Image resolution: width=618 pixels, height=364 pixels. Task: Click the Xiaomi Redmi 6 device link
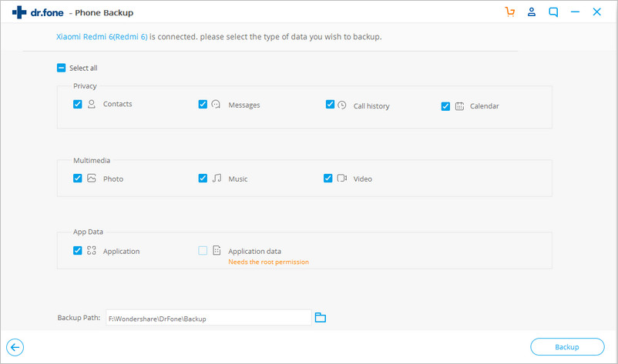(102, 37)
